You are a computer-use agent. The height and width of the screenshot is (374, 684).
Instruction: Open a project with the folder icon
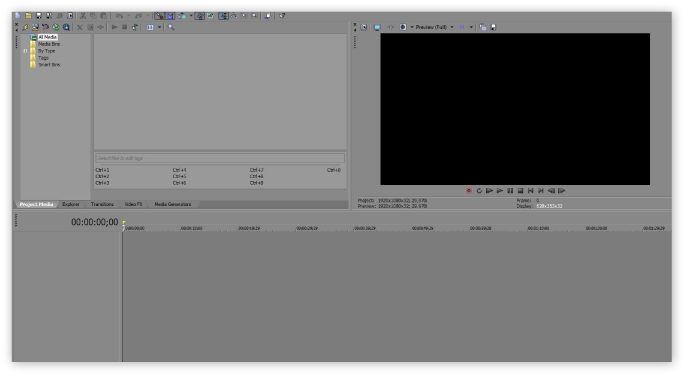click(28, 16)
